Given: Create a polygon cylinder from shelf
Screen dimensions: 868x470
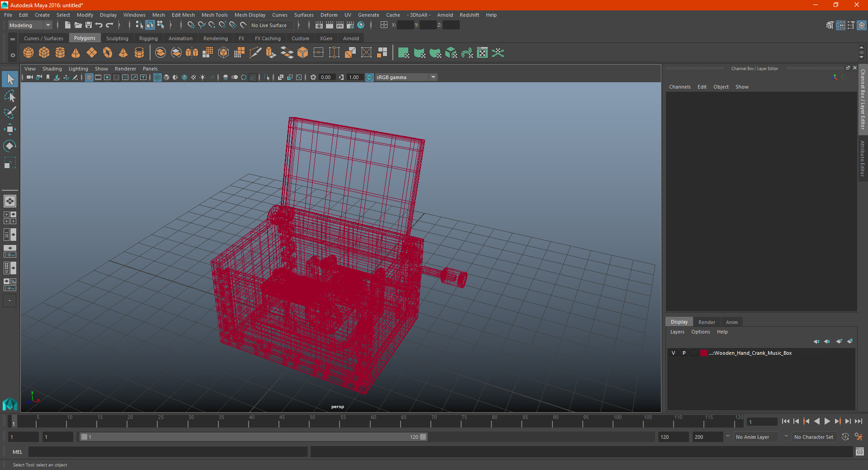Looking at the screenshot, I should click(60, 53).
